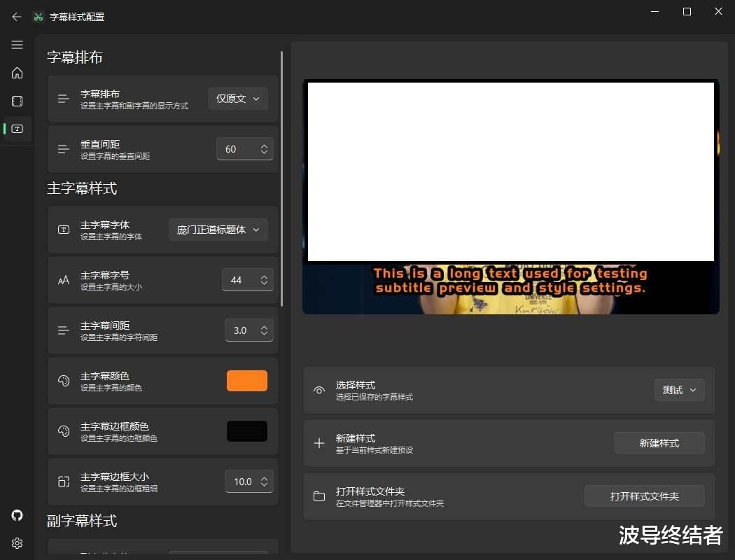Adjust 主字幕边框大小 with its stepper arrows
Viewport: 735px width, 560px height.
click(x=264, y=482)
